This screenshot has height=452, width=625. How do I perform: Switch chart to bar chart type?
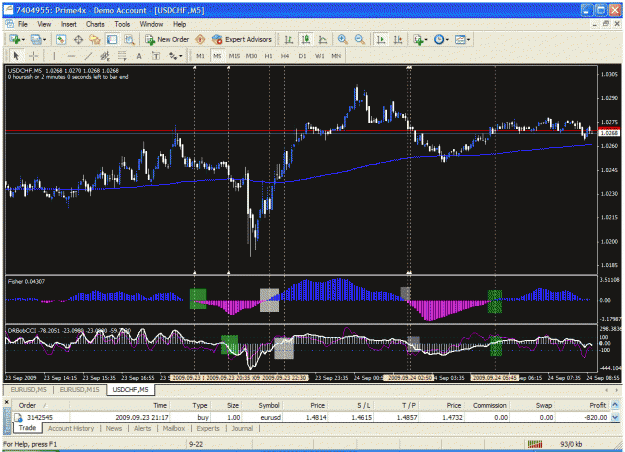click(x=289, y=39)
